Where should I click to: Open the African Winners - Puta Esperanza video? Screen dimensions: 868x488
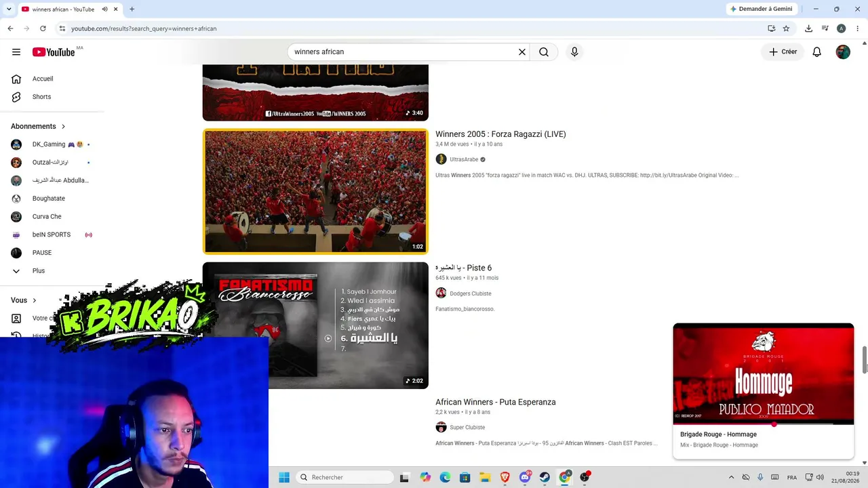pyautogui.click(x=496, y=402)
